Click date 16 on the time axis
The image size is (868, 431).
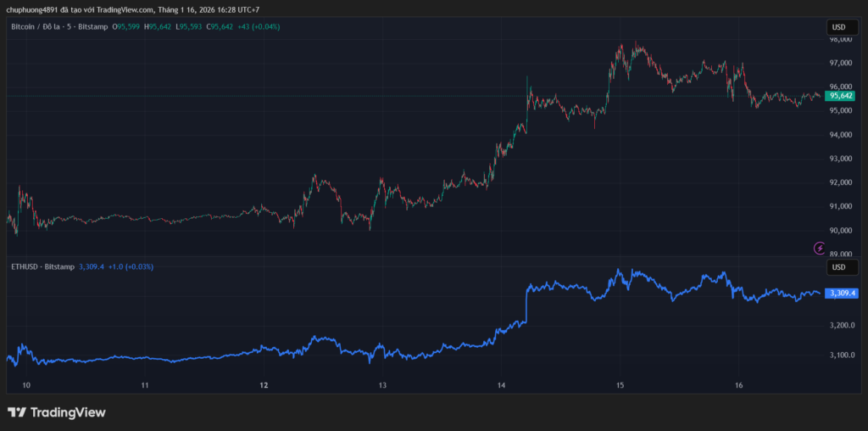(x=738, y=385)
